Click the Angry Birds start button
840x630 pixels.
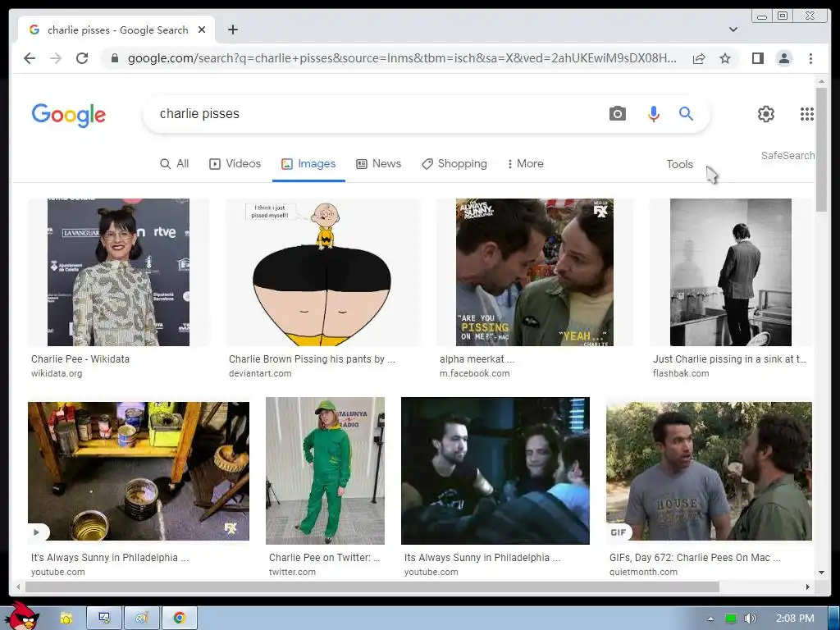(x=21, y=617)
